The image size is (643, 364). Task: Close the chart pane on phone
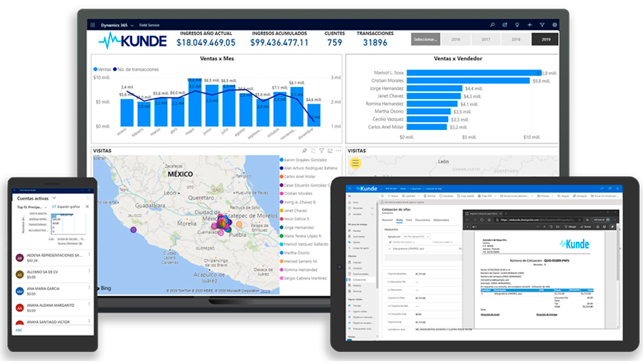87,206
